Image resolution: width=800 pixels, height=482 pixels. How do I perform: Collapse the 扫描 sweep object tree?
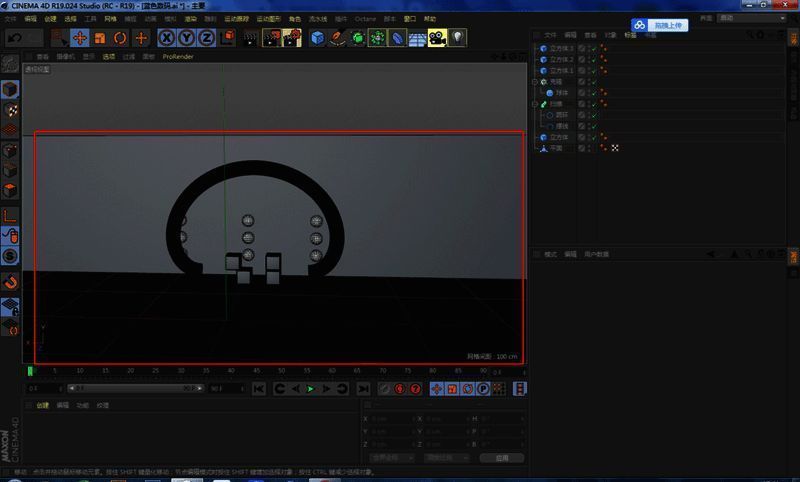point(537,103)
